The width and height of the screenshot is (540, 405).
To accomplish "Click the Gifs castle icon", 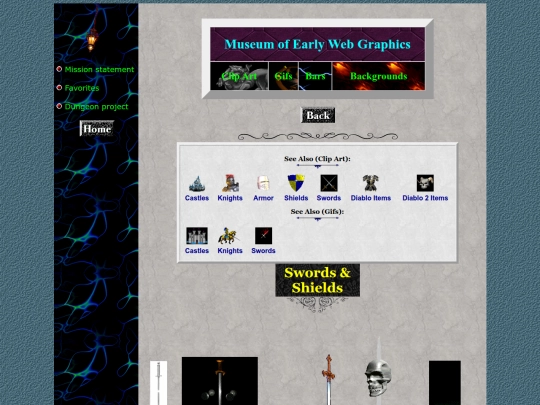I will click(x=197, y=236).
